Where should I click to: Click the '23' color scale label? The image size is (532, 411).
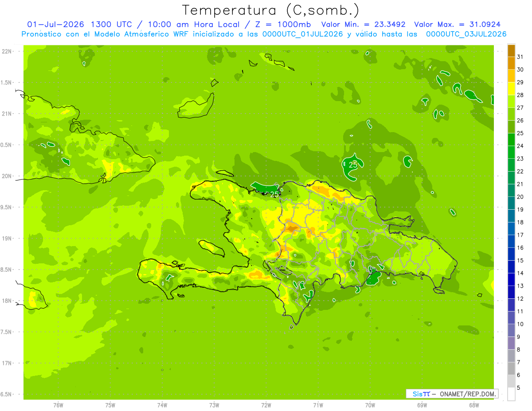(520, 159)
